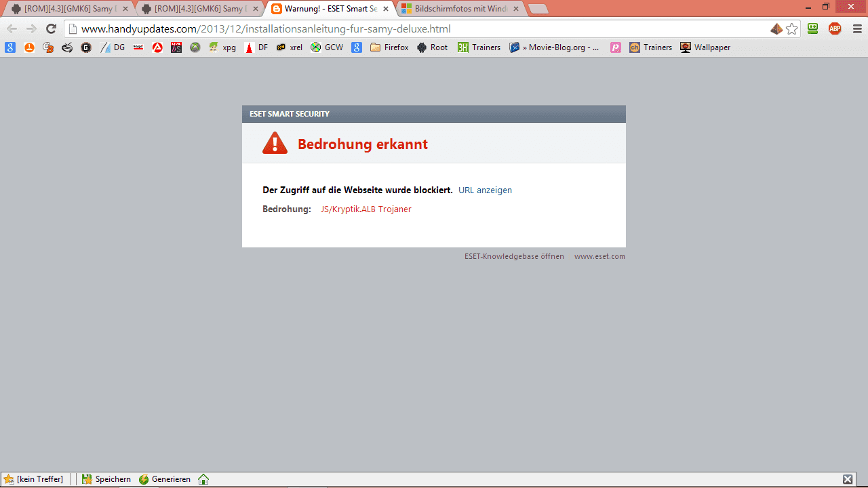This screenshot has width=868, height=488.
Task: Click the pyramid icon in the address bar
Action: coord(776,29)
